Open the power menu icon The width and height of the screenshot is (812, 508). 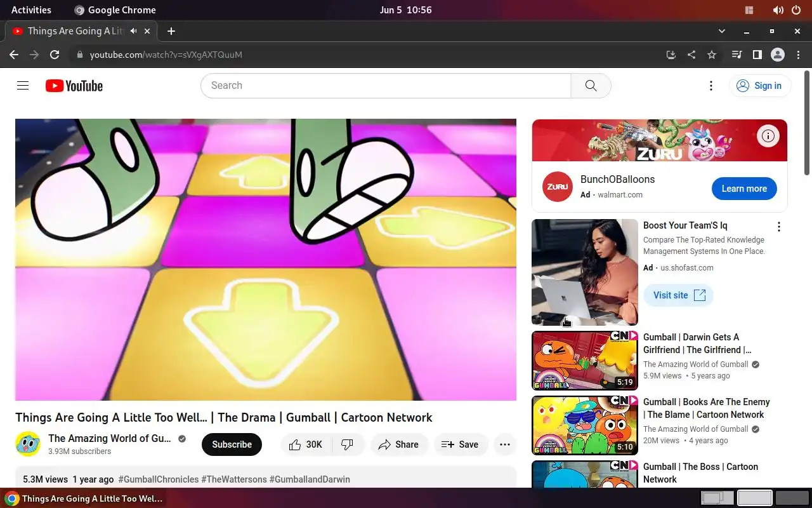[x=796, y=10]
